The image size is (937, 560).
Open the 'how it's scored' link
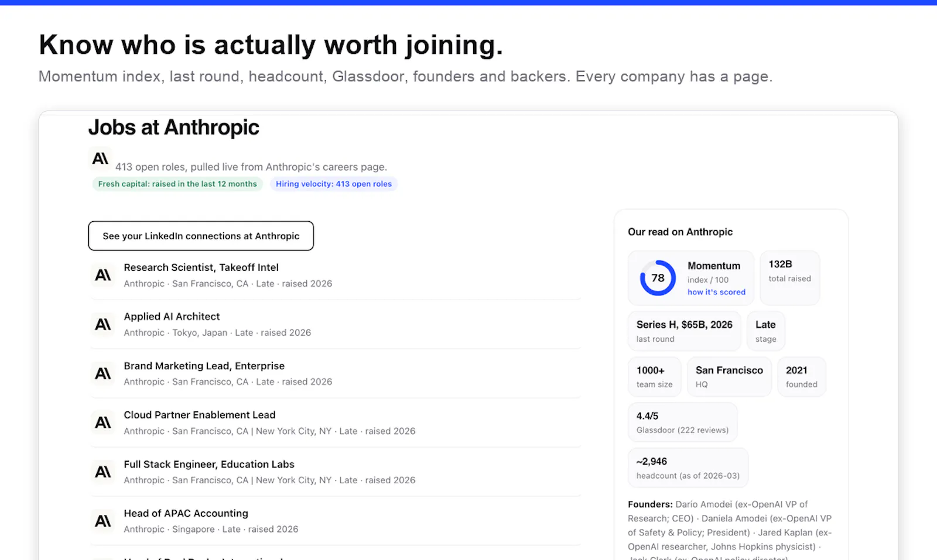click(x=716, y=292)
